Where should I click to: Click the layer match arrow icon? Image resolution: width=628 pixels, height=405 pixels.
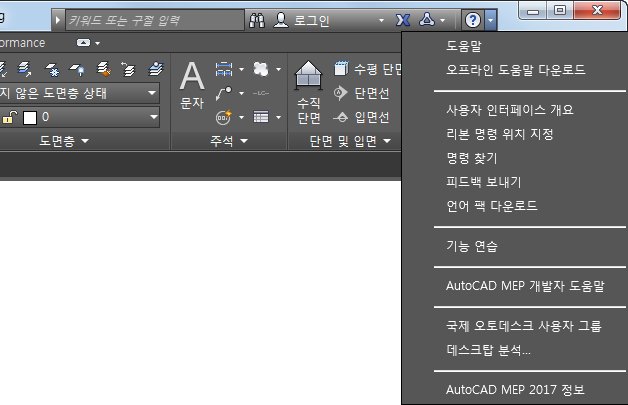25,69
